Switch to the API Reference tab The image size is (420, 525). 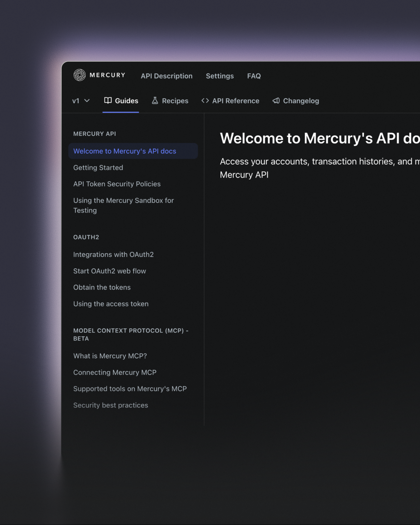click(x=230, y=101)
